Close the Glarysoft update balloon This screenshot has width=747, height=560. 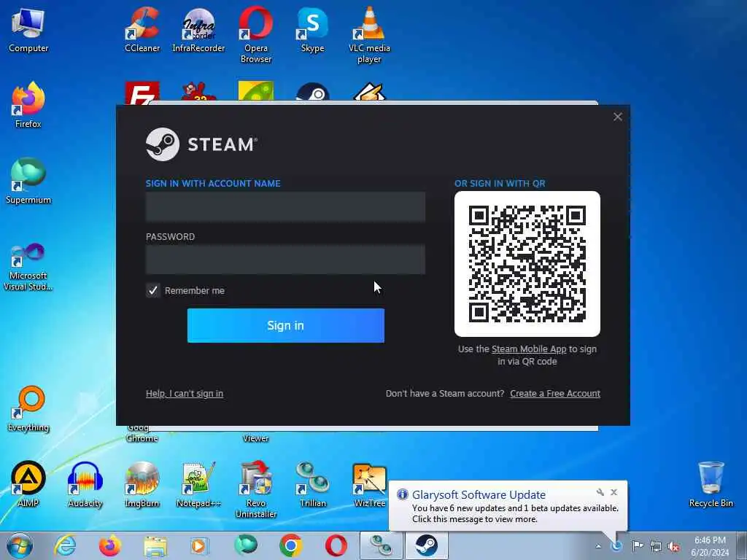pyautogui.click(x=614, y=492)
